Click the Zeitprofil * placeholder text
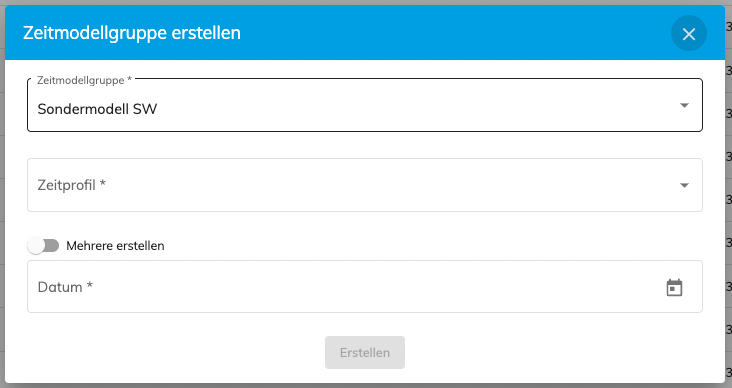The image size is (732, 388). (71, 185)
